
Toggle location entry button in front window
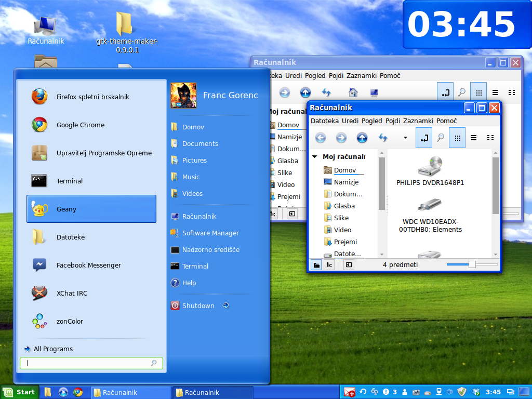pos(424,138)
